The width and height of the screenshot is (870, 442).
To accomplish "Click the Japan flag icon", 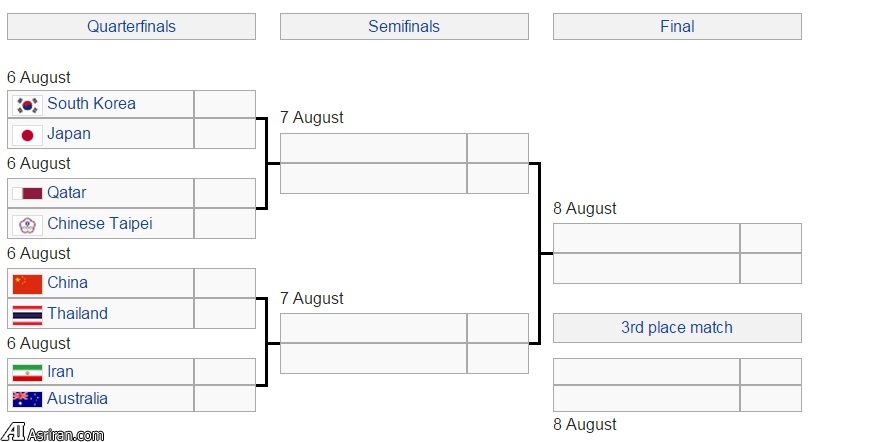I will [27, 134].
